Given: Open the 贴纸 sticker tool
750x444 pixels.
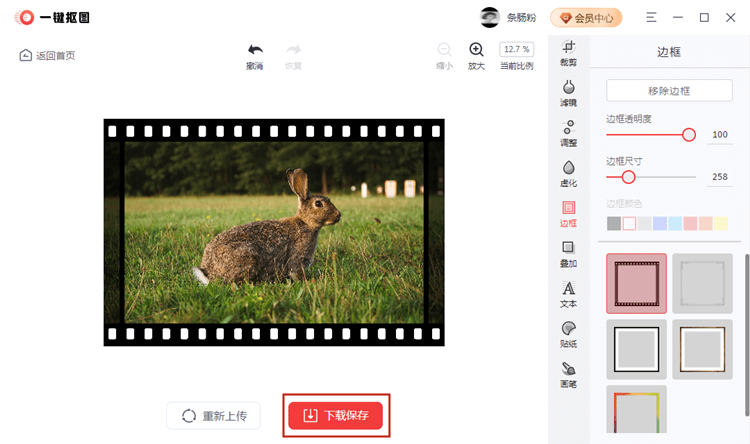Looking at the screenshot, I should [x=568, y=334].
